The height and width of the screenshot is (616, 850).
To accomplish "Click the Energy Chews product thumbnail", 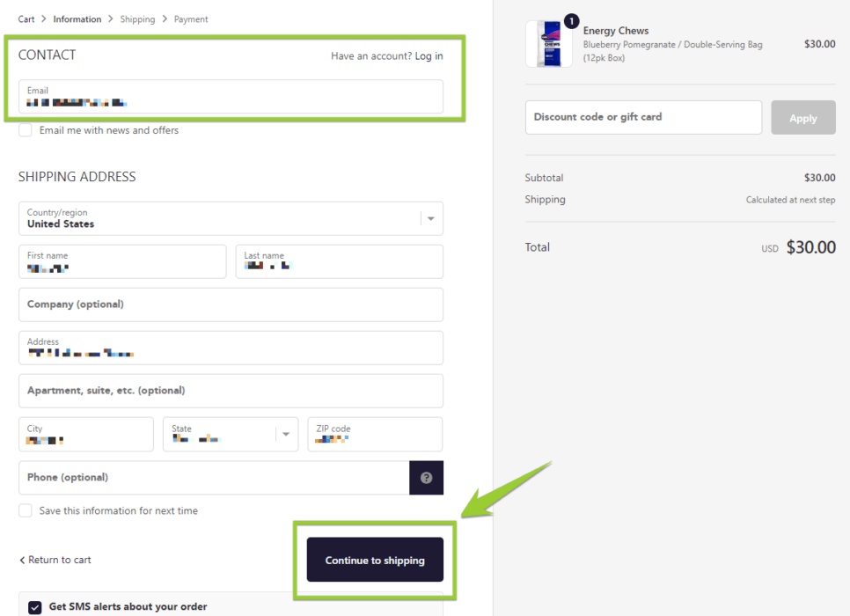I will (547, 41).
